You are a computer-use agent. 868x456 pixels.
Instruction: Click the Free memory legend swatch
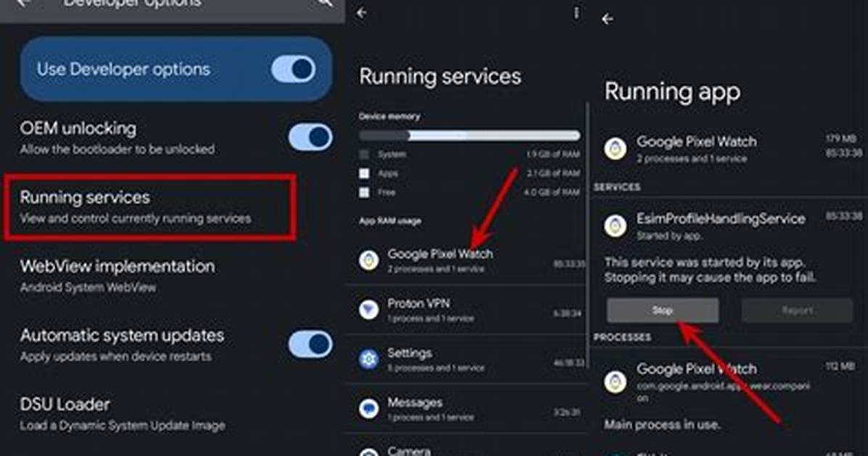[x=364, y=192]
